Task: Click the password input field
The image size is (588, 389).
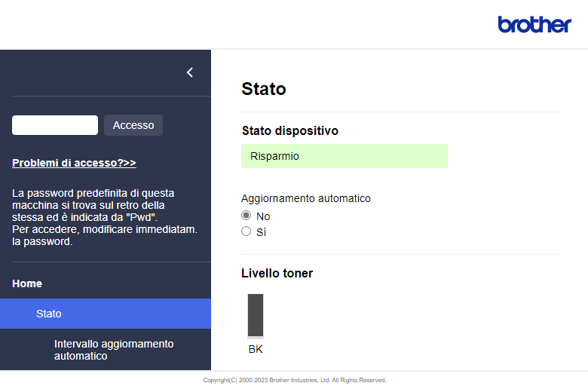Action: pos(55,125)
